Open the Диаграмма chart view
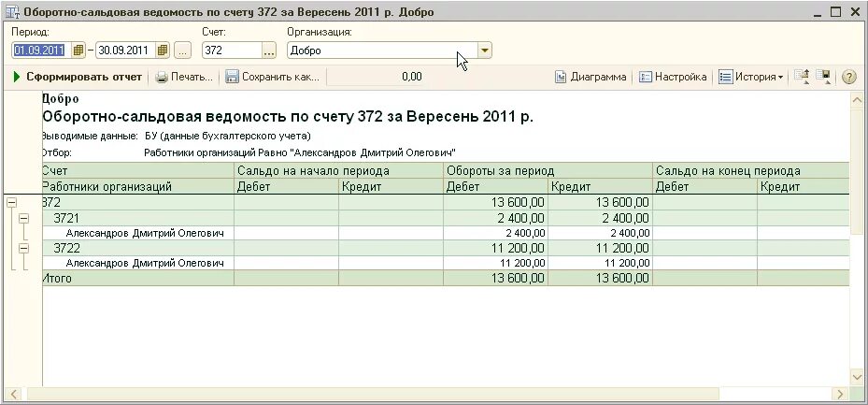The image size is (868, 405). click(x=591, y=77)
